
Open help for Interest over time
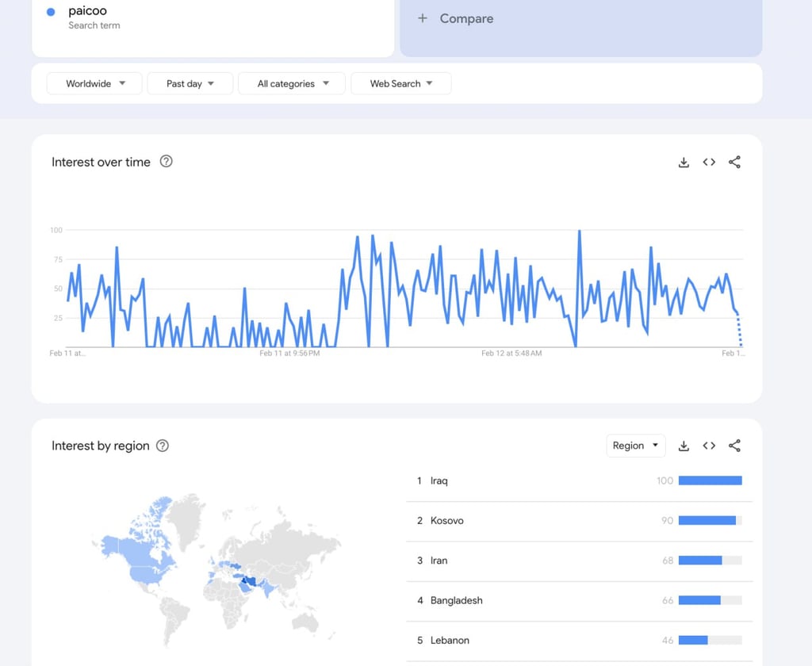tap(166, 162)
